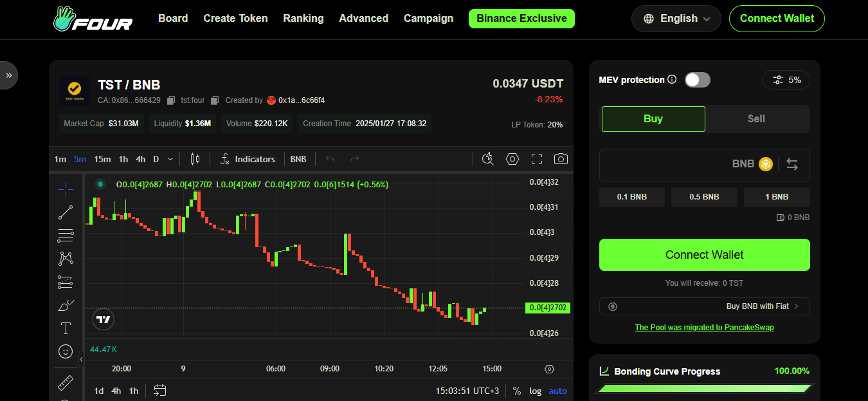Copy the contract address
868x401 pixels.
171,100
